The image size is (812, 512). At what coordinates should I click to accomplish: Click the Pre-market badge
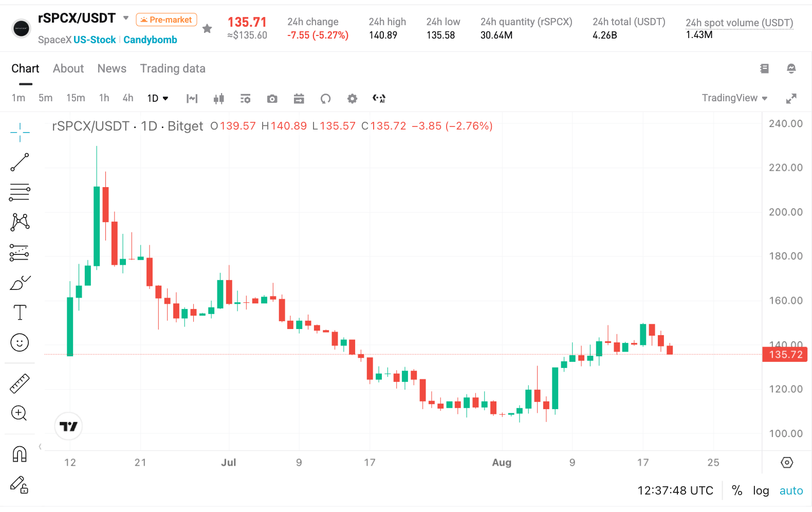(167, 20)
